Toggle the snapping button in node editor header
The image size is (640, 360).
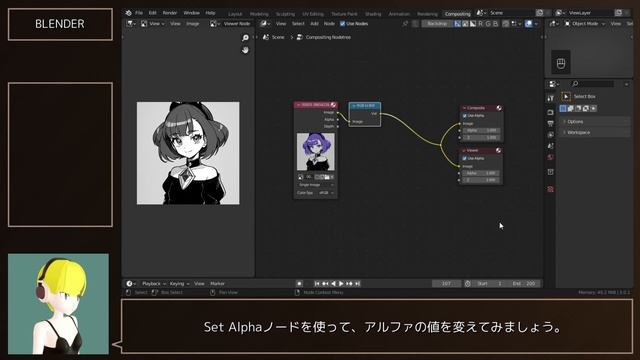pos(506,24)
